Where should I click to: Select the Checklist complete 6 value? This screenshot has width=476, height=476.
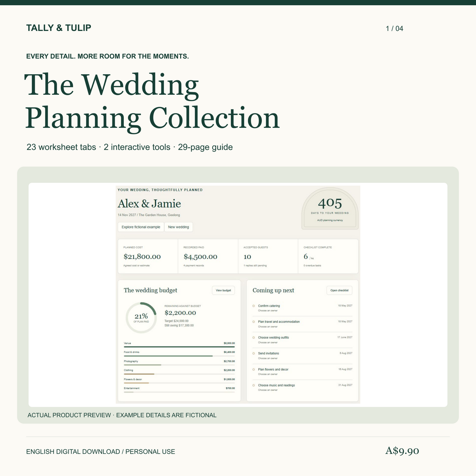point(306,257)
